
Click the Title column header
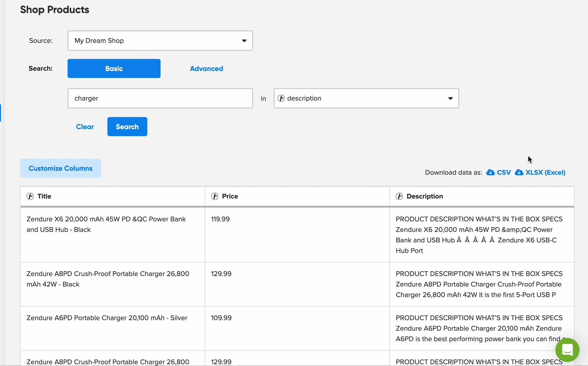point(113,196)
